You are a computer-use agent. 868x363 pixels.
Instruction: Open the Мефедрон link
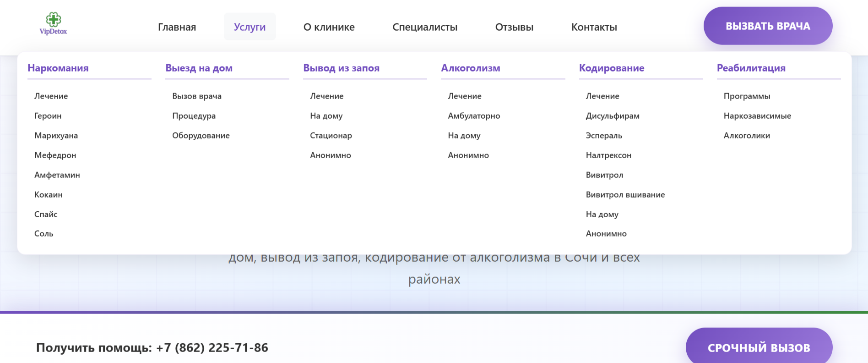coord(55,155)
